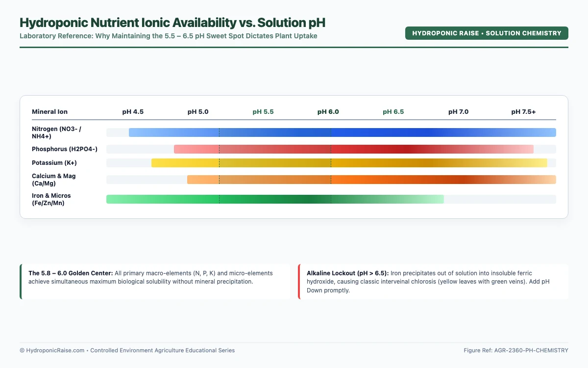Click the Calcium & Mag (Ca/Mg) row label
The height and width of the screenshot is (368, 588).
point(54,180)
